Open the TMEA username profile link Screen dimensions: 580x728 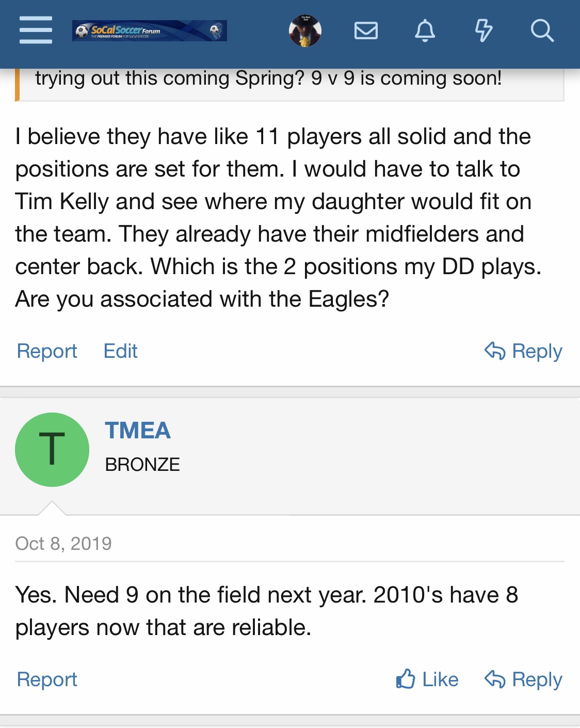(138, 431)
